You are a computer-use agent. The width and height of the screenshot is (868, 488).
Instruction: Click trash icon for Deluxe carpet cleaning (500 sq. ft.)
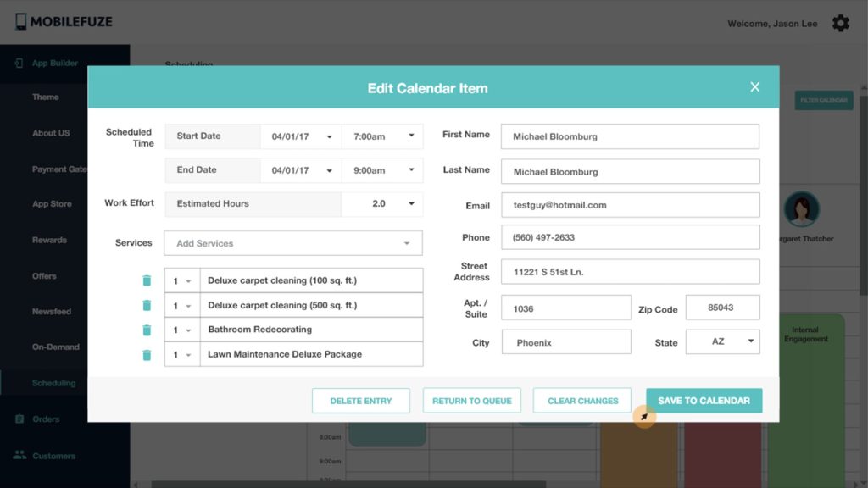147,306
